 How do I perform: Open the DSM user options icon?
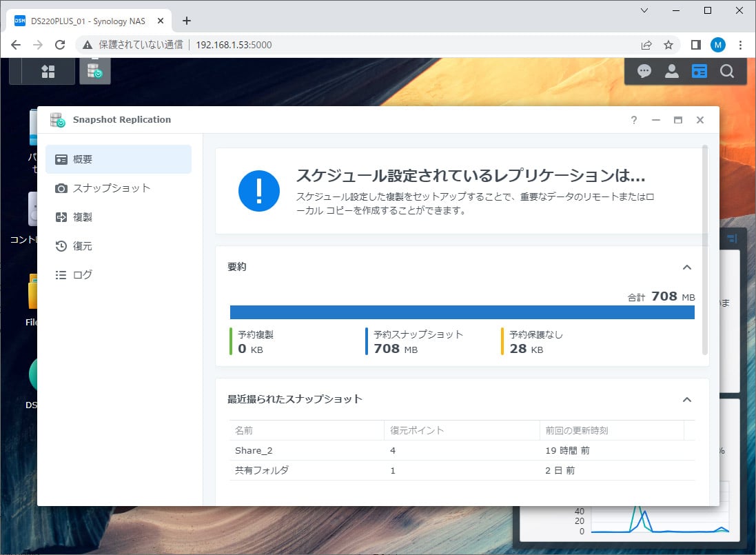click(x=672, y=72)
